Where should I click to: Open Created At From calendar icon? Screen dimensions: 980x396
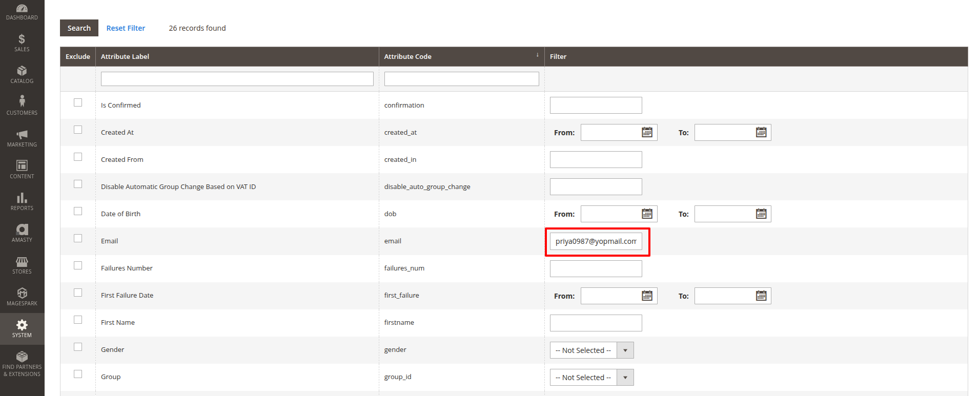click(x=647, y=132)
